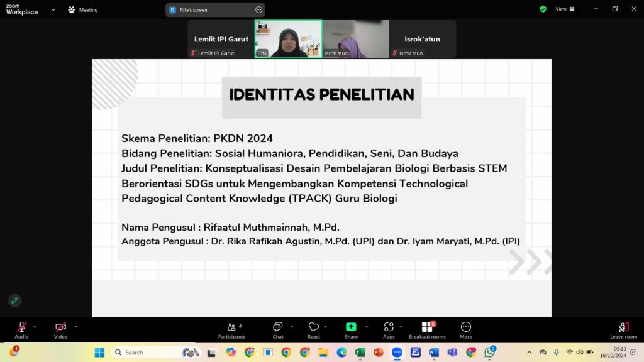
Task: Select Isrok'atun's purple video thumbnail
Action: tap(356, 39)
